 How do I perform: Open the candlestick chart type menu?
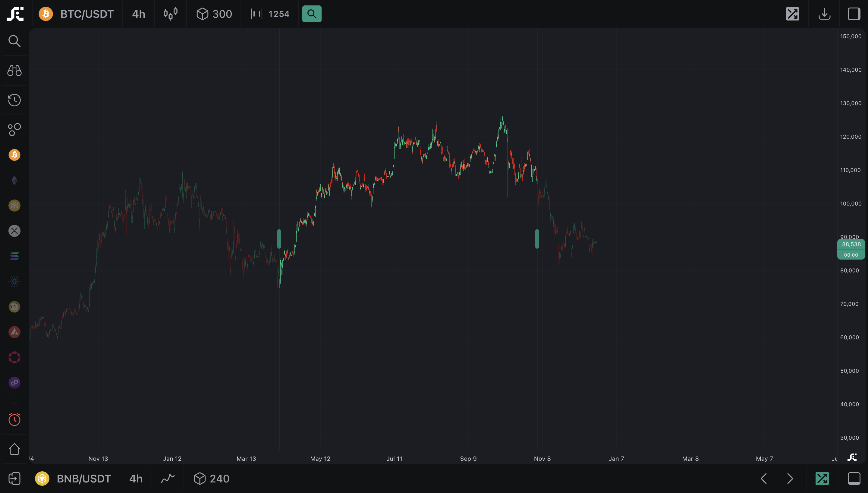click(170, 14)
